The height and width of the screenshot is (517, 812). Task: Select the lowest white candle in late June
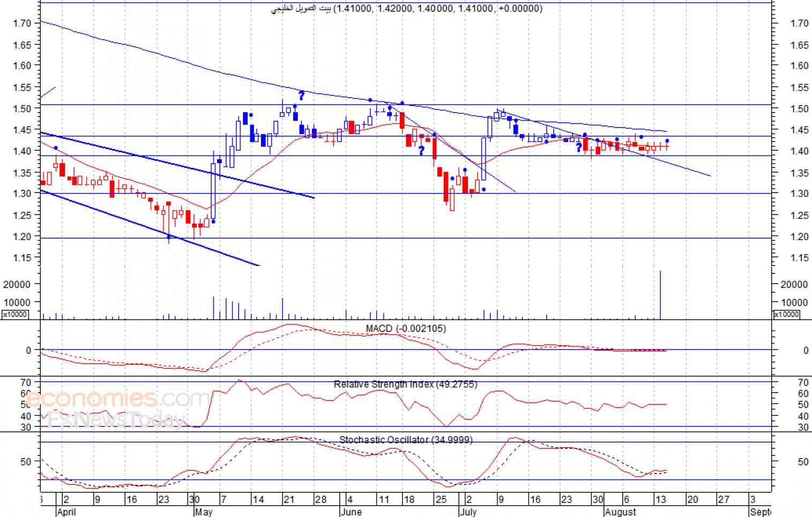click(452, 199)
